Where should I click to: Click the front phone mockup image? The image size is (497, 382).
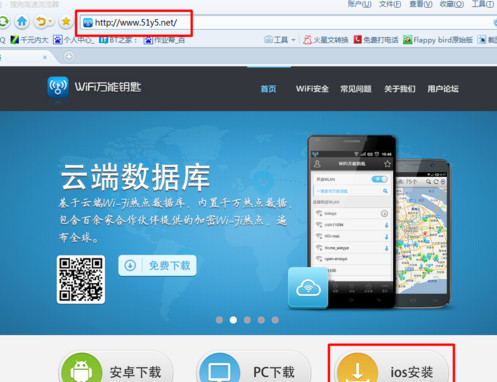(352, 221)
